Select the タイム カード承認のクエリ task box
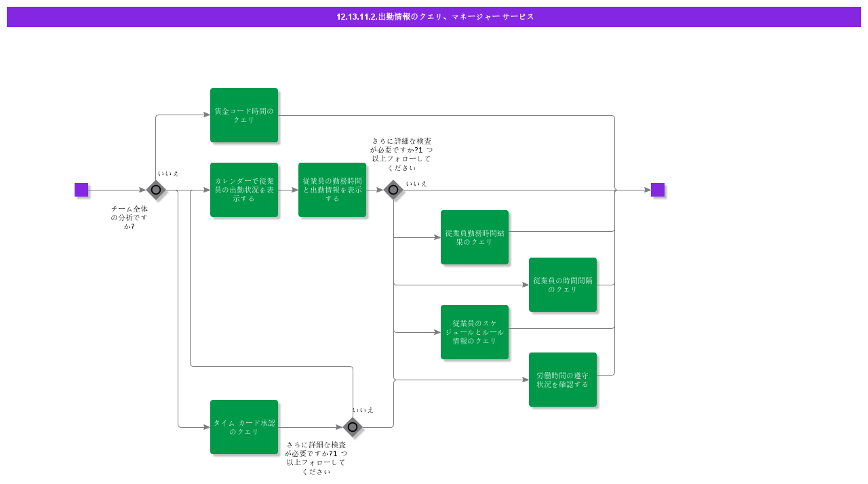 point(244,427)
